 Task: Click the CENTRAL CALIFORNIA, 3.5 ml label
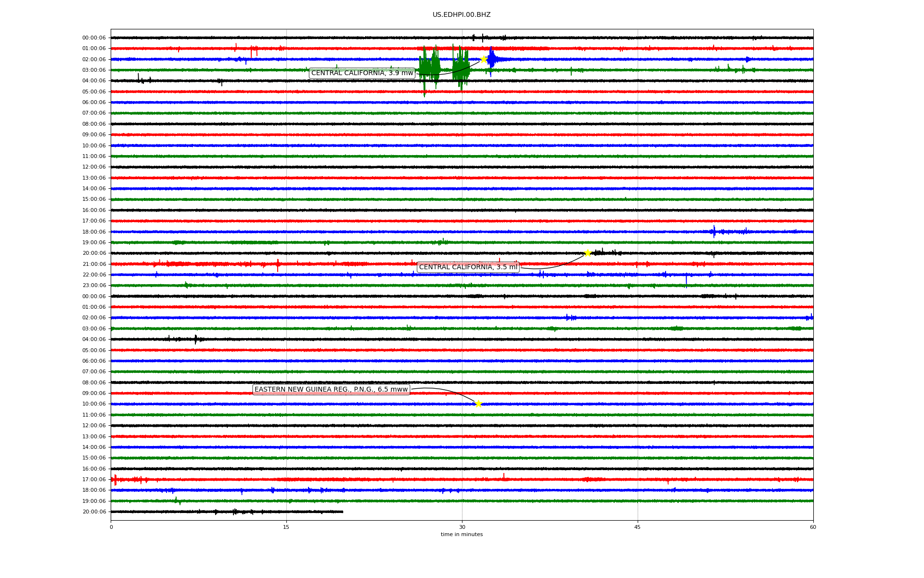pos(468,267)
